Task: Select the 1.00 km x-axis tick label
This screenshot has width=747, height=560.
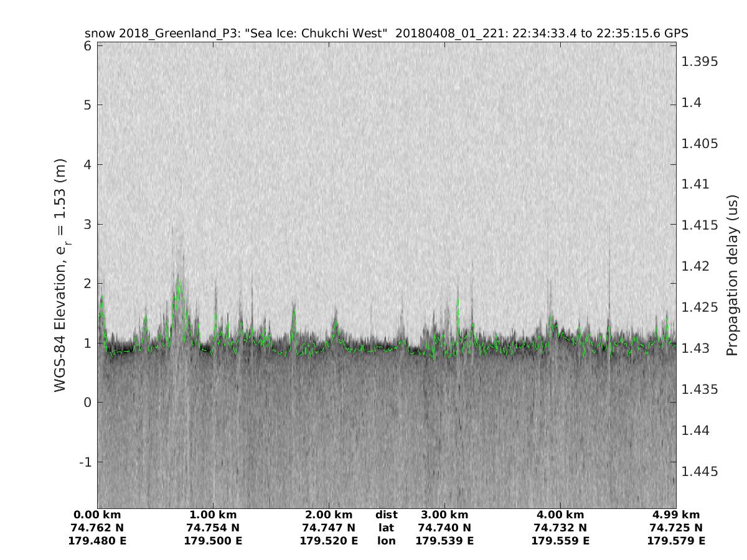Action: pos(213,515)
